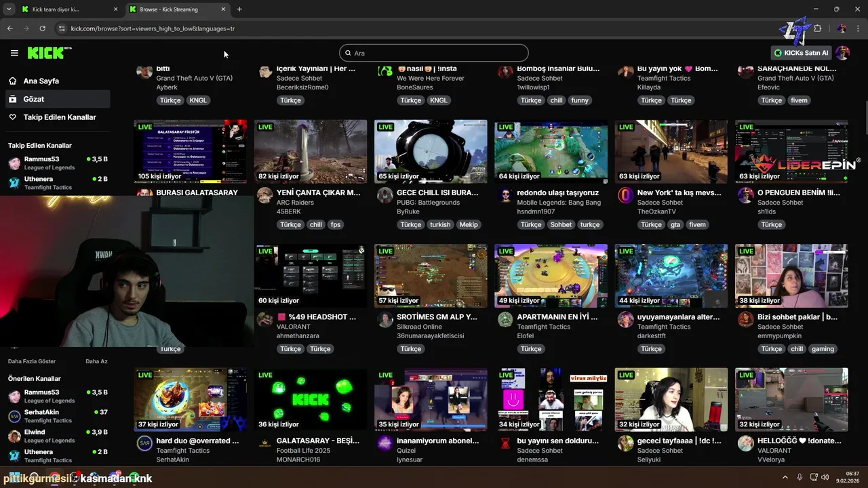Image resolution: width=868 pixels, height=488 pixels.
Task: Click the gaming tag under emmypumpkin
Action: point(823,349)
